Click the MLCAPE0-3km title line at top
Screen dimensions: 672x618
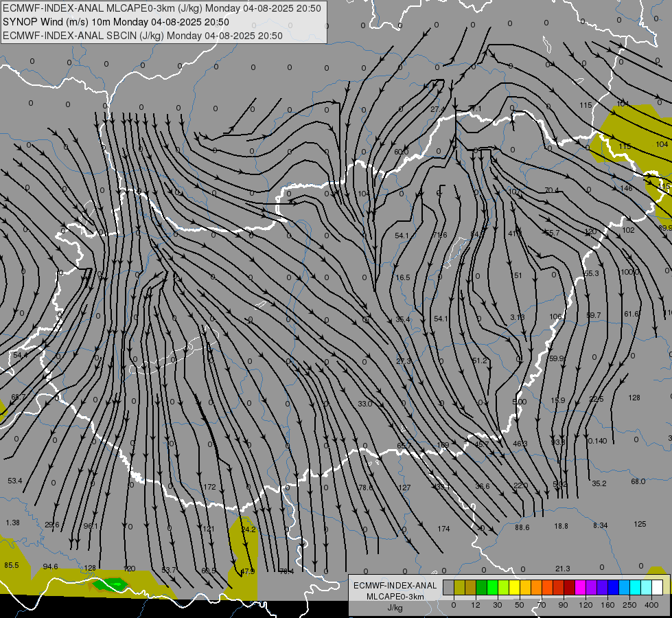click(162, 8)
